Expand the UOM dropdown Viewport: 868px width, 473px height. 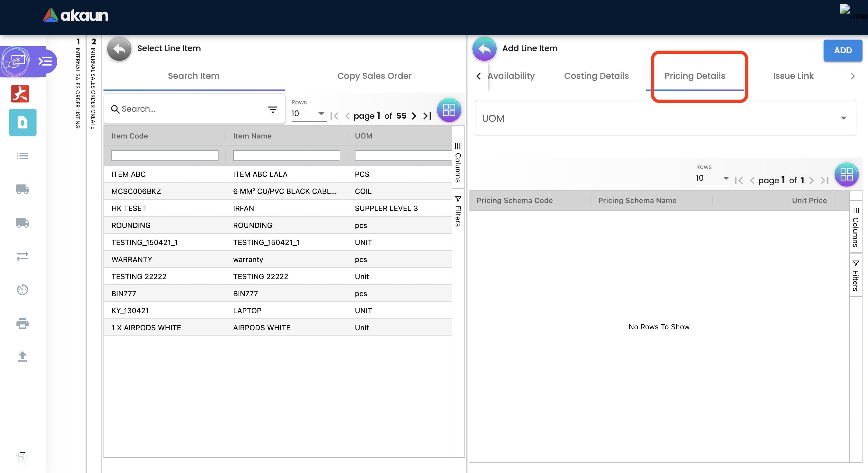point(665,118)
